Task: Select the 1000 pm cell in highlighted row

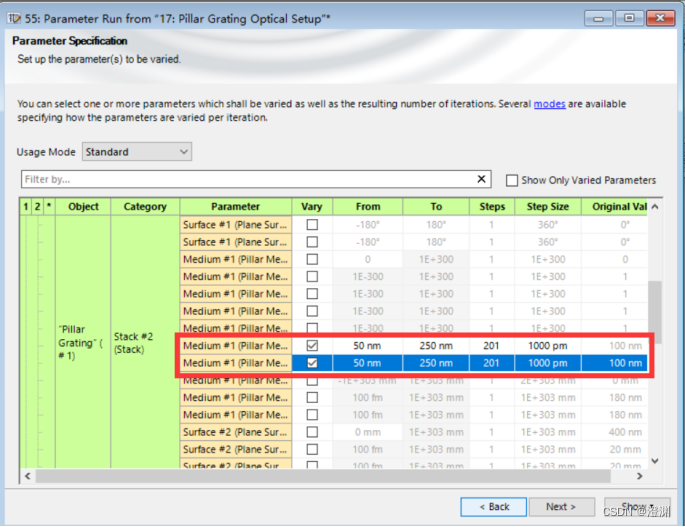Action: (x=548, y=363)
